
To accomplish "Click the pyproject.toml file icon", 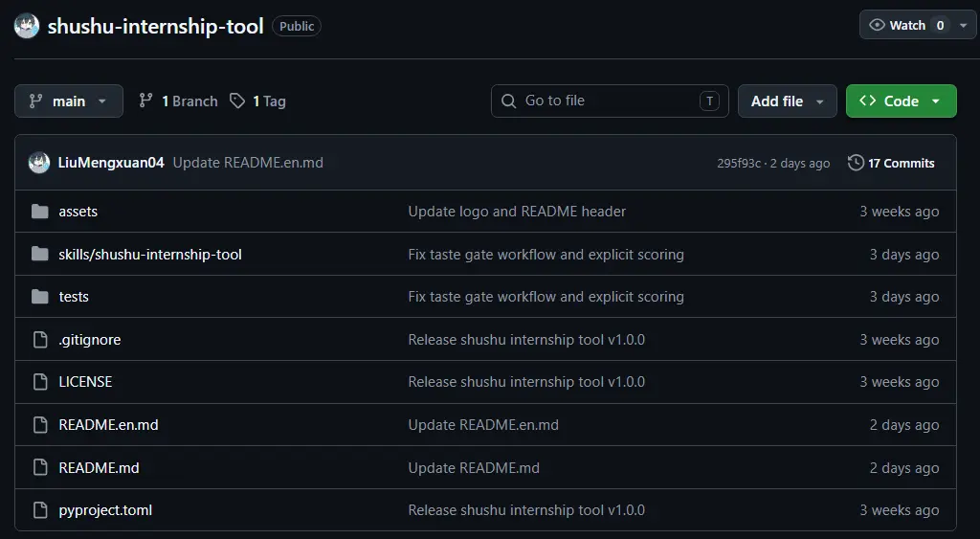I will [x=40, y=509].
